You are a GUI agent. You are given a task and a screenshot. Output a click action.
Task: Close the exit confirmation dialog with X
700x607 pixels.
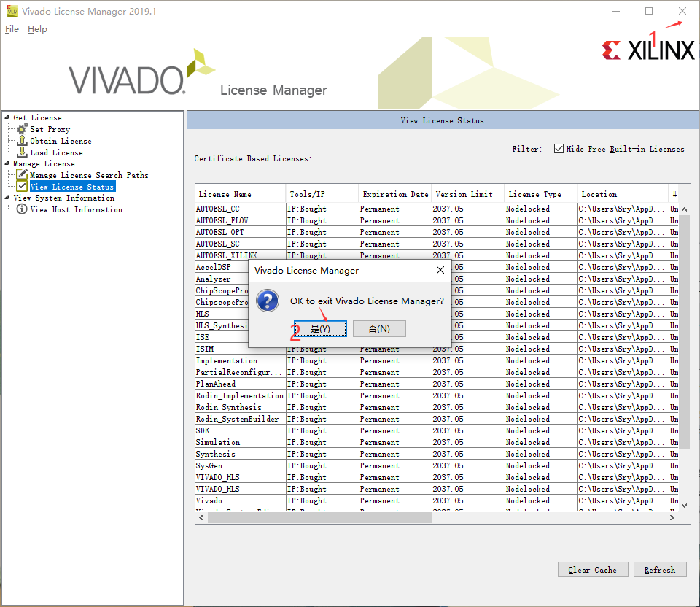pos(440,270)
